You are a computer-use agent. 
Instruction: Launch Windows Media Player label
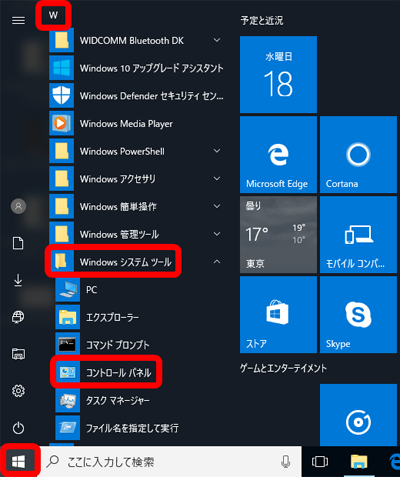point(126,124)
